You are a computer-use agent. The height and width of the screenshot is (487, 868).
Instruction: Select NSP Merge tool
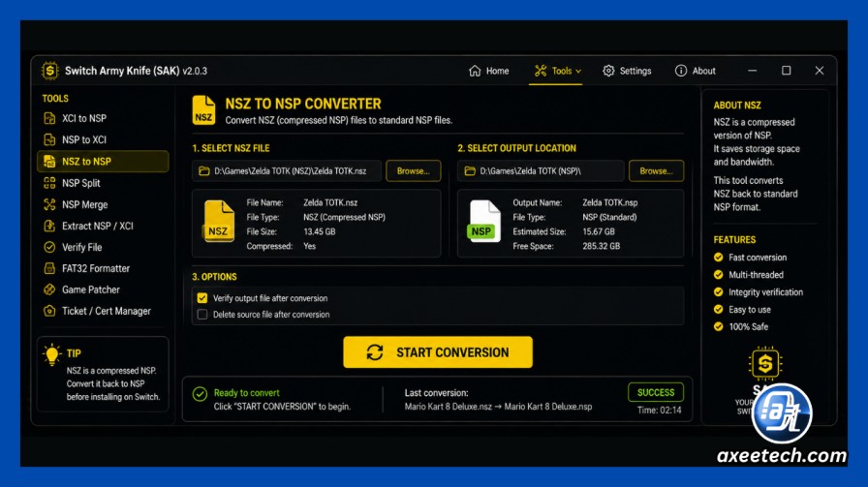point(103,204)
